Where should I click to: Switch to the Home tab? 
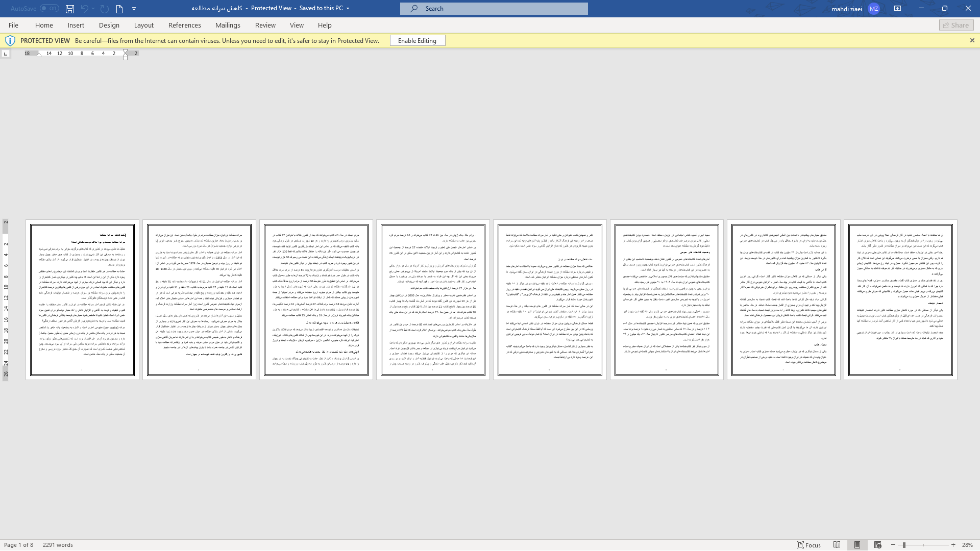44,25
